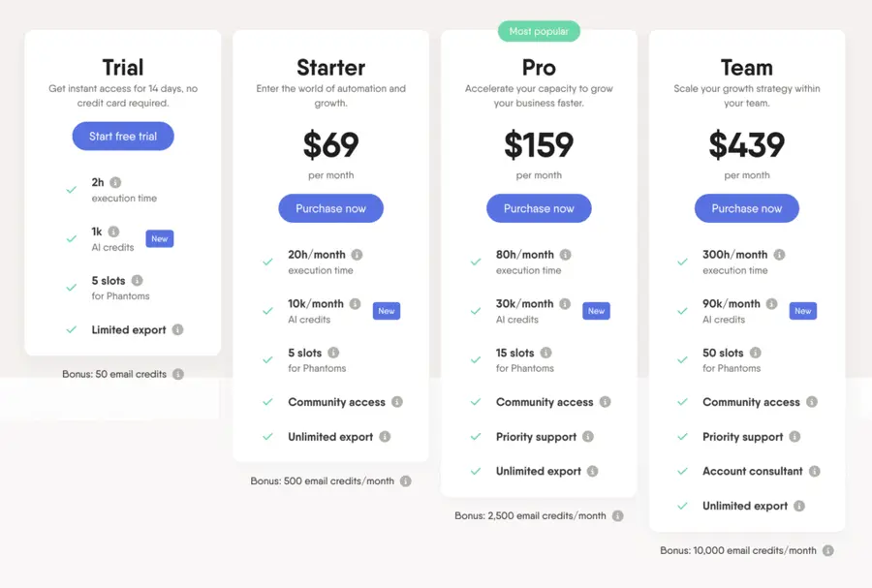This screenshot has height=588, width=872.
Task: Open info tooltip for Starter's Community access
Action: 398,402
